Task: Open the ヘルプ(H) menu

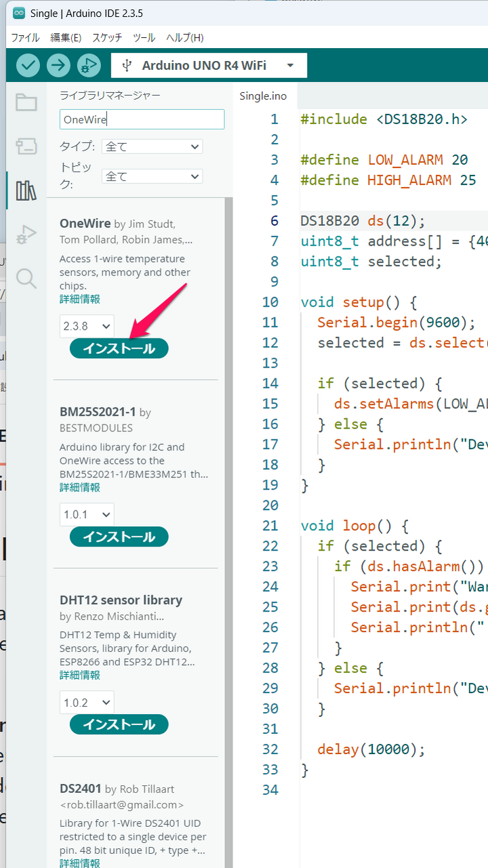Action: (x=185, y=37)
